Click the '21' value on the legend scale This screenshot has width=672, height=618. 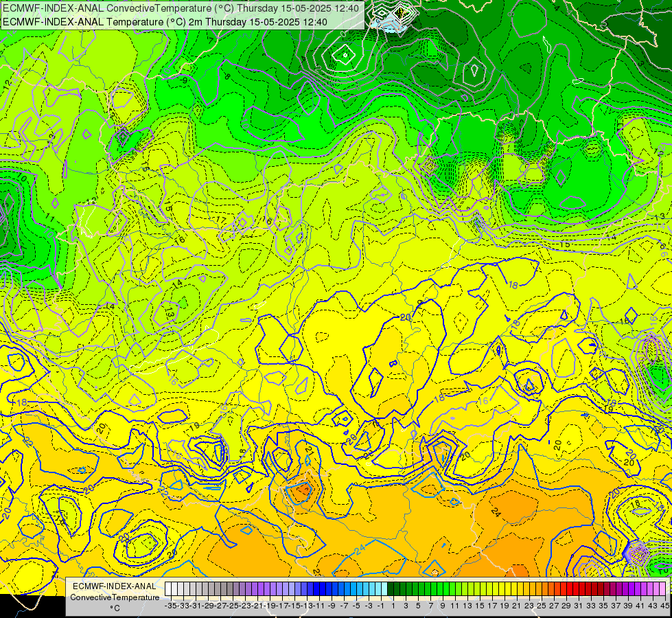pos(518,606)
